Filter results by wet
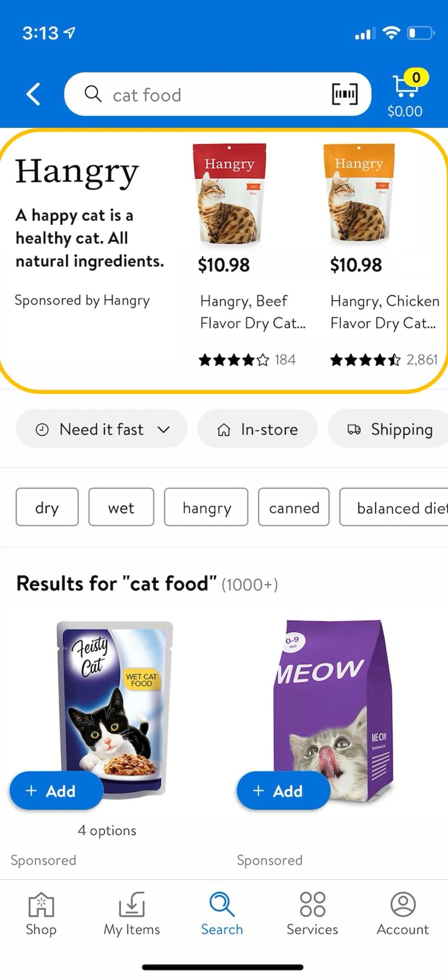 pos(121,507)
